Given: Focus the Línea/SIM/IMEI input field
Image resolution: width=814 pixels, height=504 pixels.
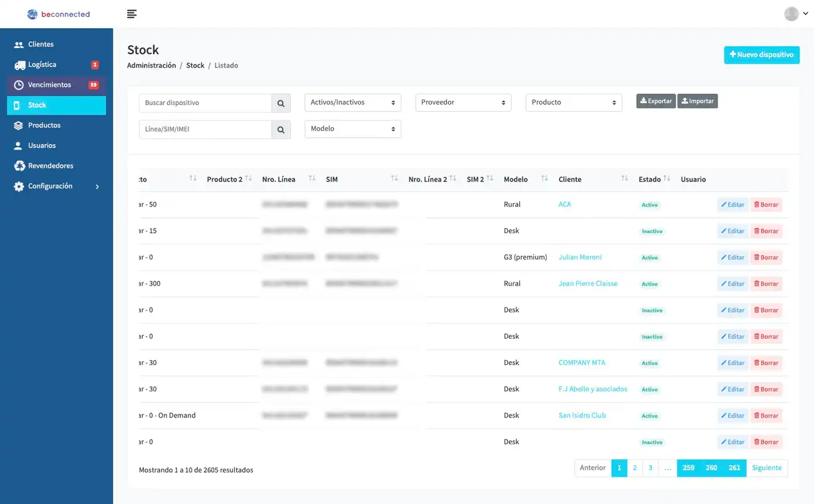Looking at the screenshot, I should tap(205, 130).
